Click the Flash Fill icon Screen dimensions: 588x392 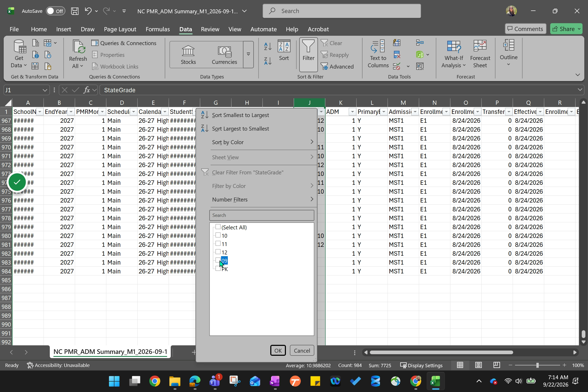397,42
